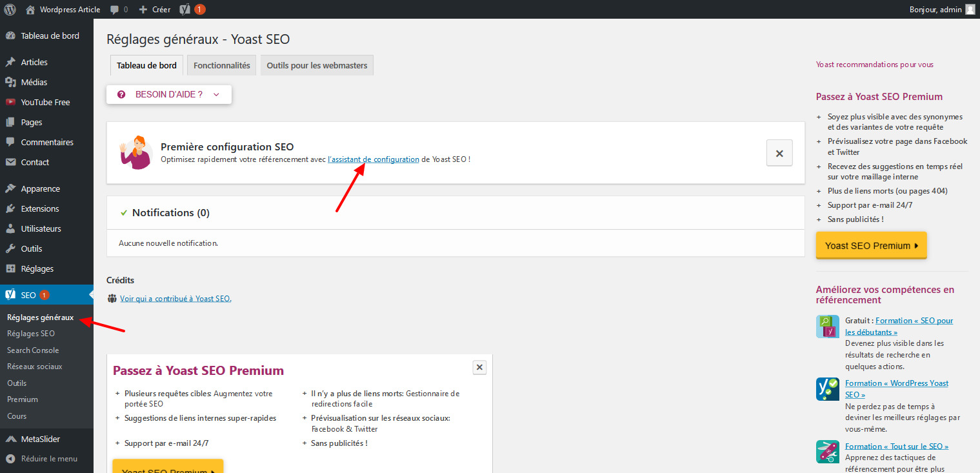Click Tout sur le SEO course thumbnail
Image resolution: width=980 pixels, height=473 pixels.
(x=828, y=452)
